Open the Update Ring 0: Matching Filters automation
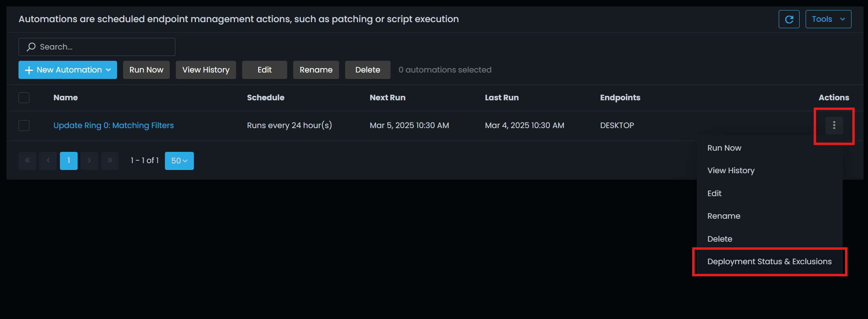Image resolution: width=868 pixels, height=319 pixels. pyautogui.click(x=113, y=125)
